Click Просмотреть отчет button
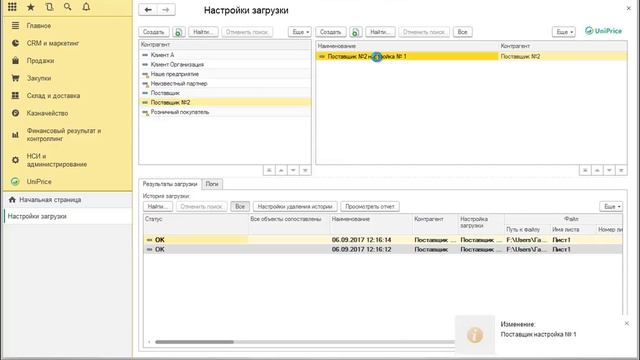The width and height of the screenshot is (640, 360). tap(370, 207)
